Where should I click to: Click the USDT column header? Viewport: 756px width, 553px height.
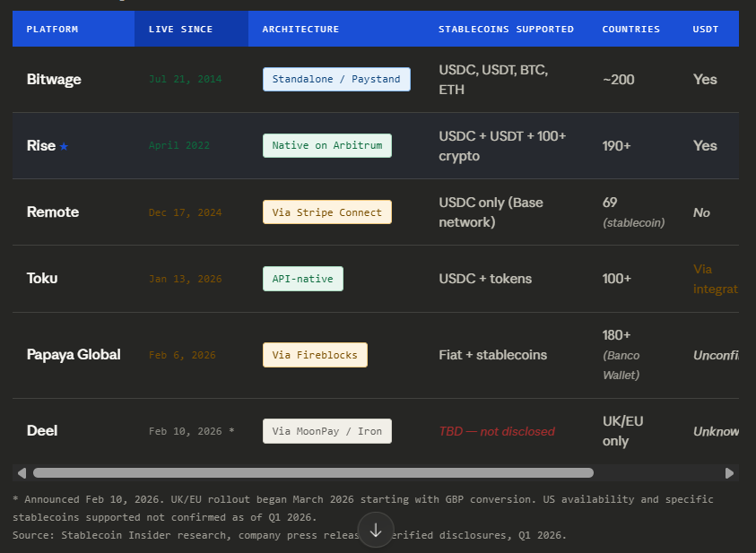click(x=706, y=28)
